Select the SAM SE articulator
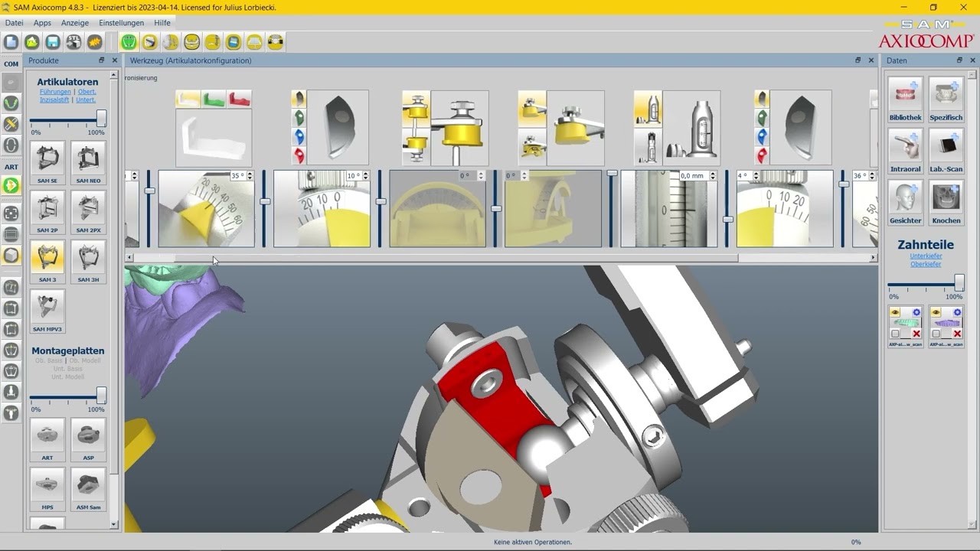 [x=47, y=163]
